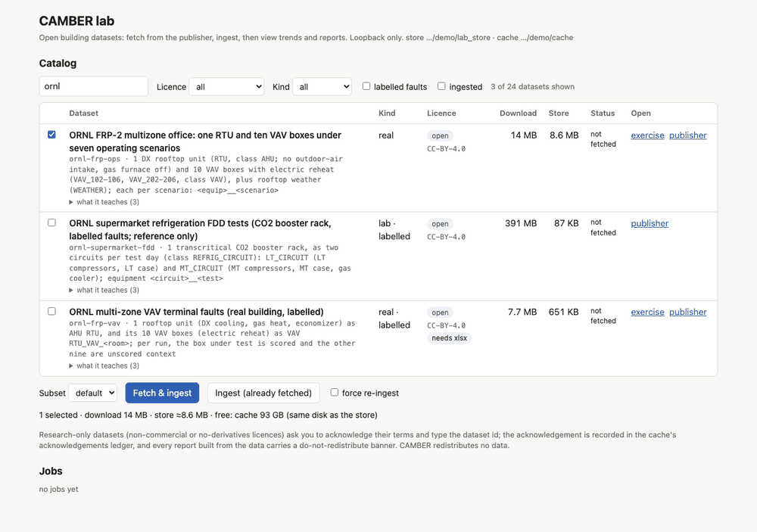Click the ORNL supermarket refrigeration FDD tests title
This screenshot has height=532, width=757.
[200, 230]
